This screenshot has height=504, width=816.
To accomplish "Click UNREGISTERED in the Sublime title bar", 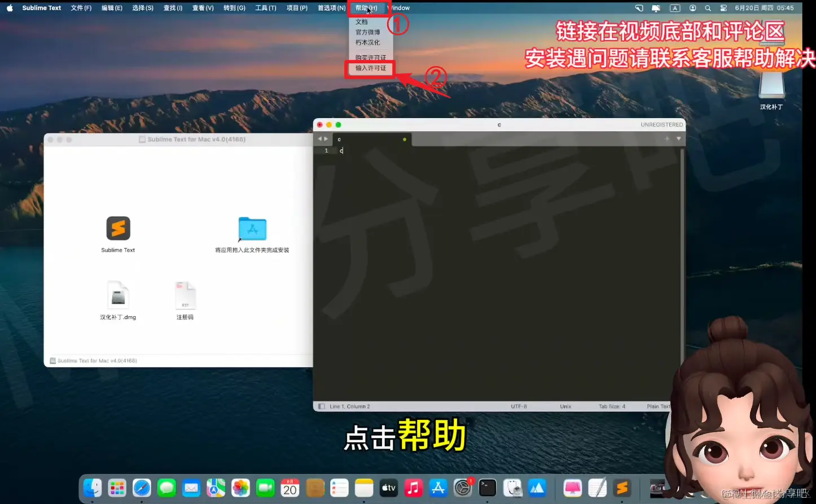I will (x=662, y=125).
